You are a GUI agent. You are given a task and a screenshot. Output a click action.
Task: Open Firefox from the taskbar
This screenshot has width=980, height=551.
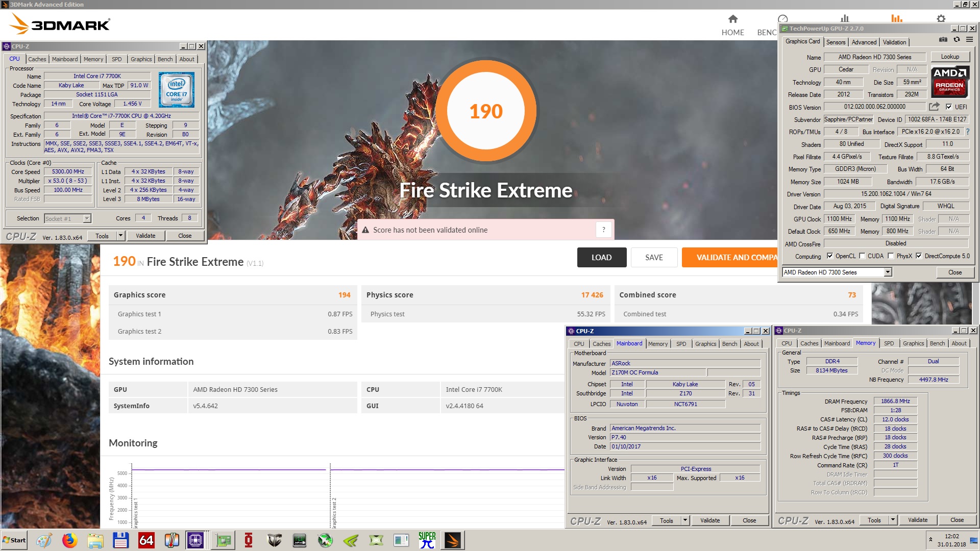click(x=69, y=540)
